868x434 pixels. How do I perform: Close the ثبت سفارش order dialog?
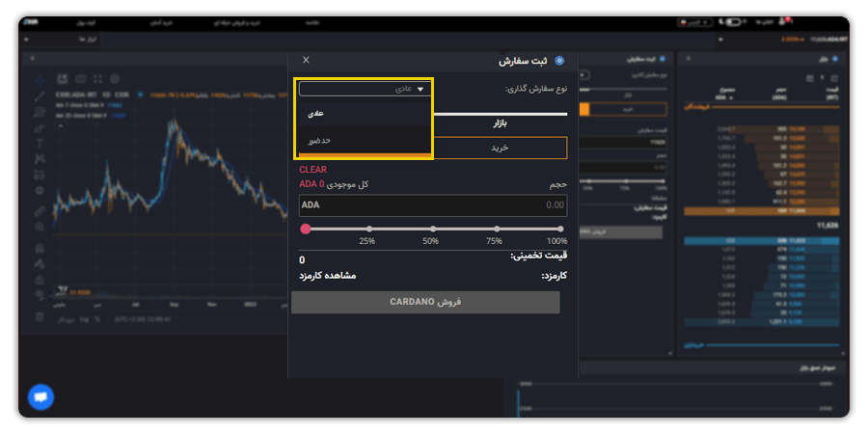point(306,60)
